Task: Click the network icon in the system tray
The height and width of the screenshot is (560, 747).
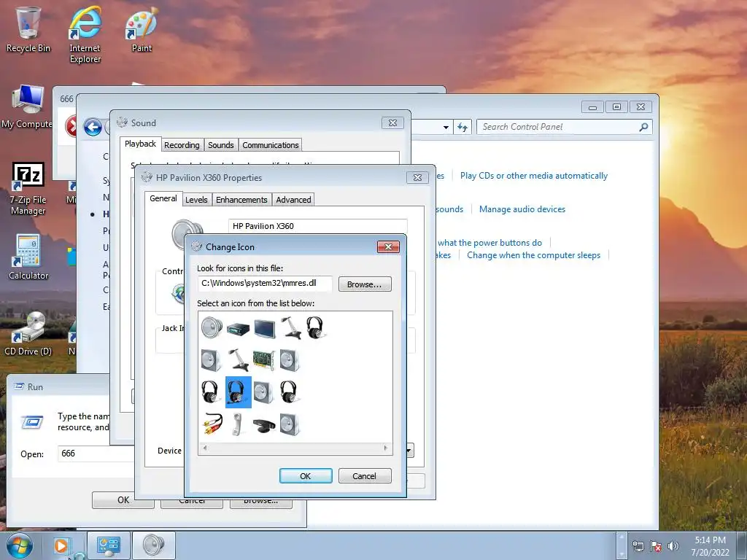Action: 638,546
